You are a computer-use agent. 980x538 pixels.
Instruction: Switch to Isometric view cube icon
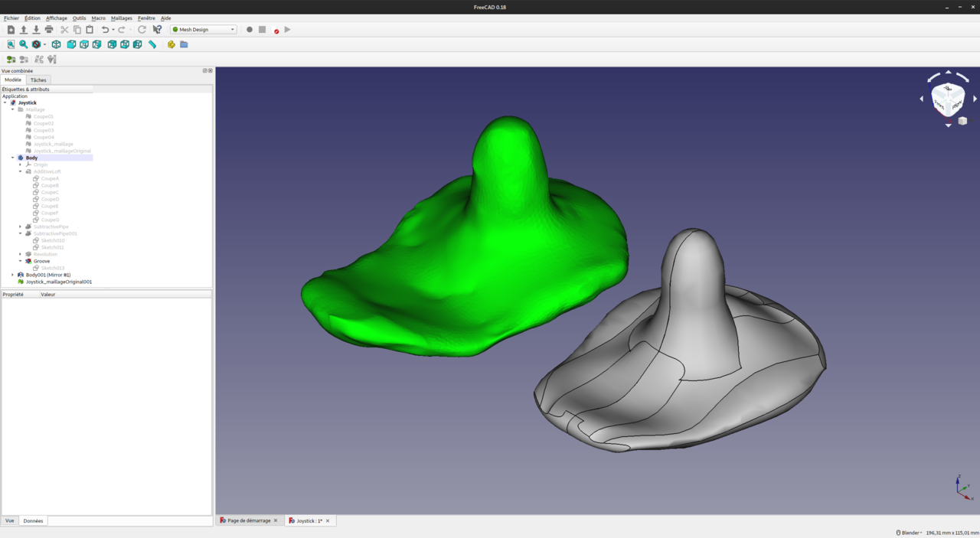[57, 44]
